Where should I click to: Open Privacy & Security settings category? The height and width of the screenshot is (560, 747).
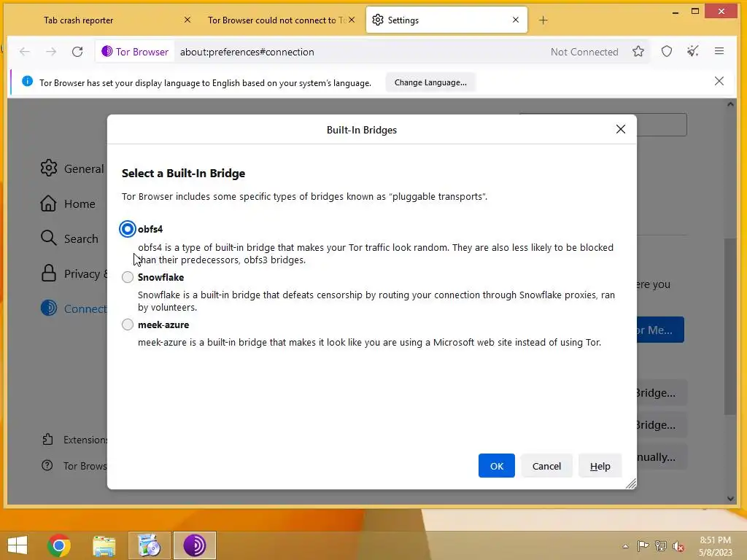pos(74,274)
